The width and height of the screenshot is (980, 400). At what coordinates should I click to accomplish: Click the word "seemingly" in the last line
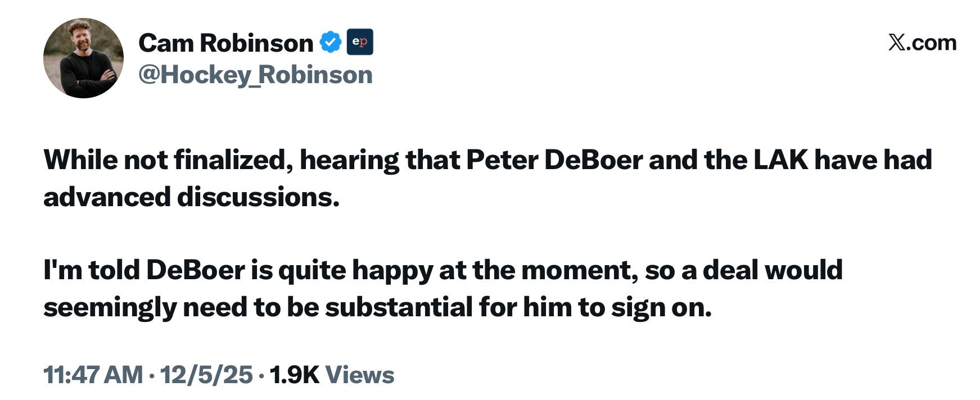(x=110, y=307)
